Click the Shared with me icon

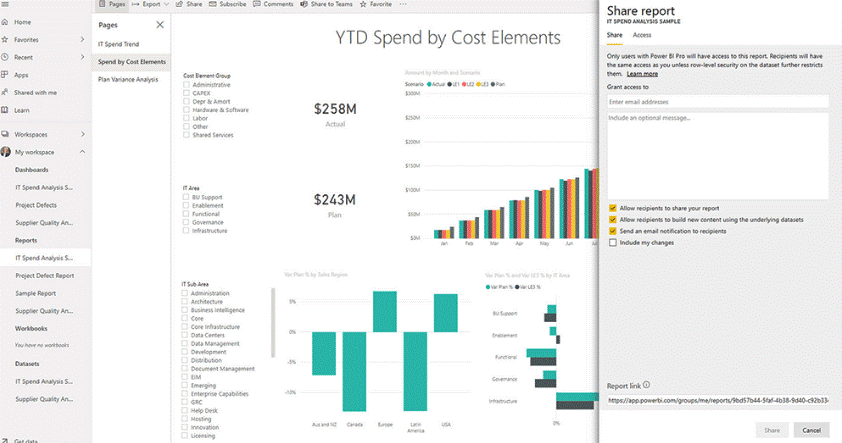click(5, 92)
